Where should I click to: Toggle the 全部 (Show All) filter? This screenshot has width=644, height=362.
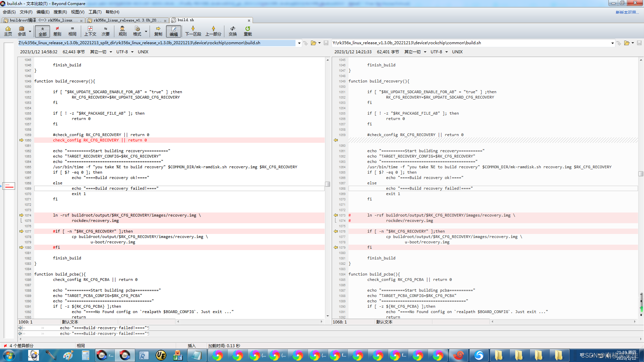[x=43, y=31]
